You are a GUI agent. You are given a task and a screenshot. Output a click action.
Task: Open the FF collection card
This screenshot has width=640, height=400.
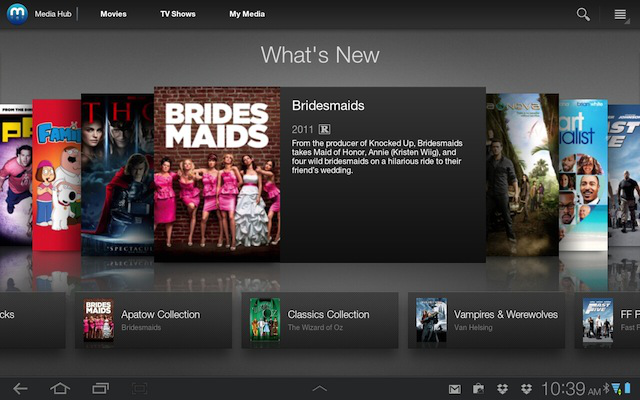[x=607, y=320]
